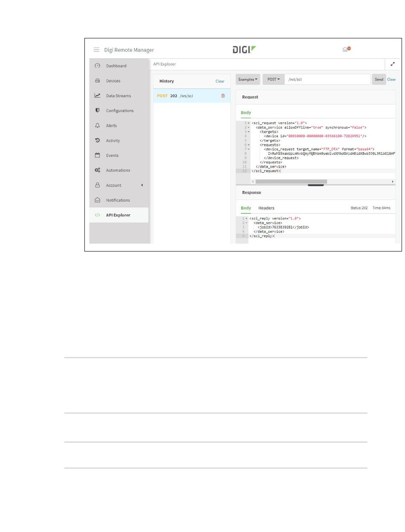
Task: Collapse sci_request fold on line 1
Action: (249, 123)
